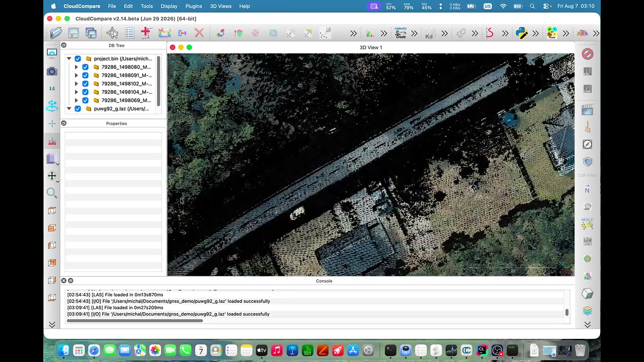Toggle checkbox for 79286_1498069 entry
Viewport: 644px width, 362px height.
pyautogui.click(x=85, y=100)
